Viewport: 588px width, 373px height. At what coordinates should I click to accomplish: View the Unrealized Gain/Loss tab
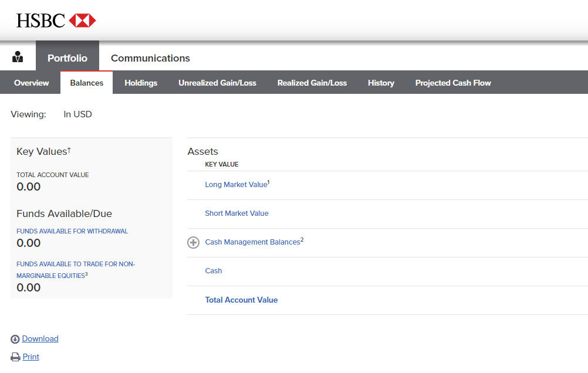(x=217, y=83)
